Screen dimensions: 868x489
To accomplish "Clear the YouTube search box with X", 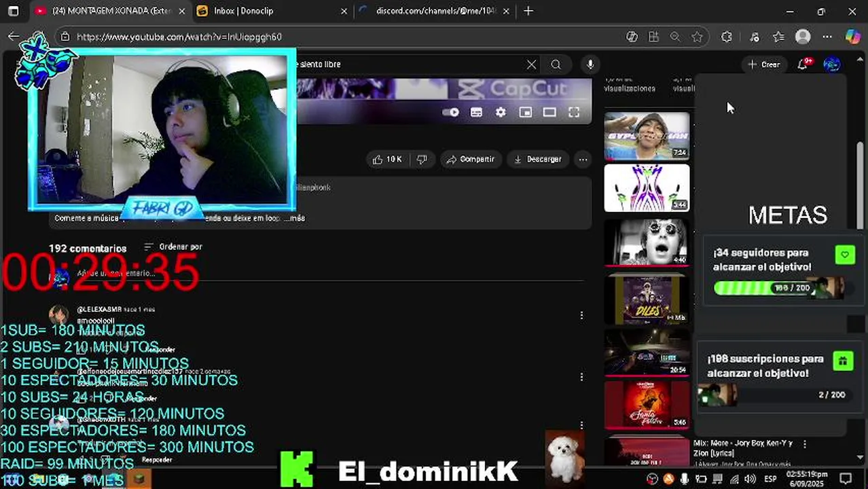I will pyautogui.click(x=531, y=65).
